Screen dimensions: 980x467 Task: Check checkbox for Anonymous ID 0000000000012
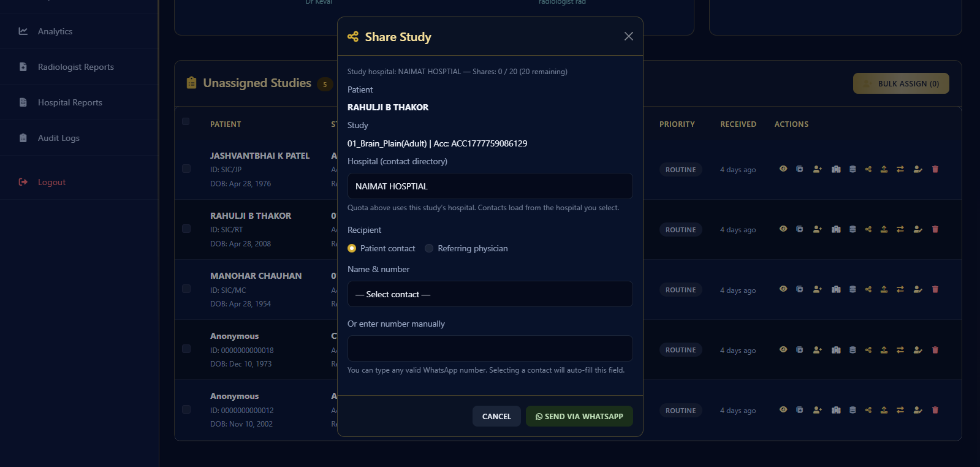tap(186, 409)
